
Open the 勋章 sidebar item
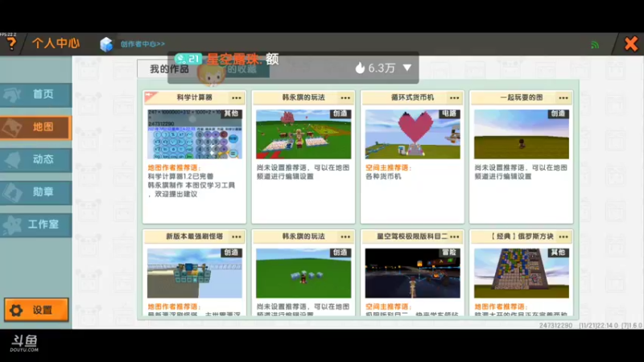(35, 192)
